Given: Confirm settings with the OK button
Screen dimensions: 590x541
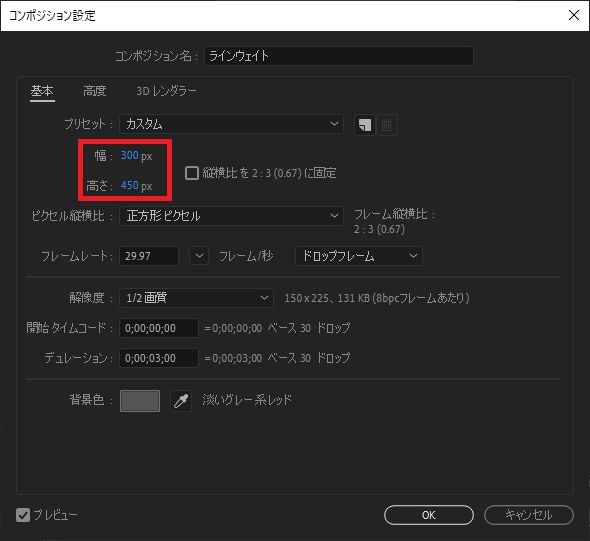Looking at the screenshot, I should coord(429,515).
